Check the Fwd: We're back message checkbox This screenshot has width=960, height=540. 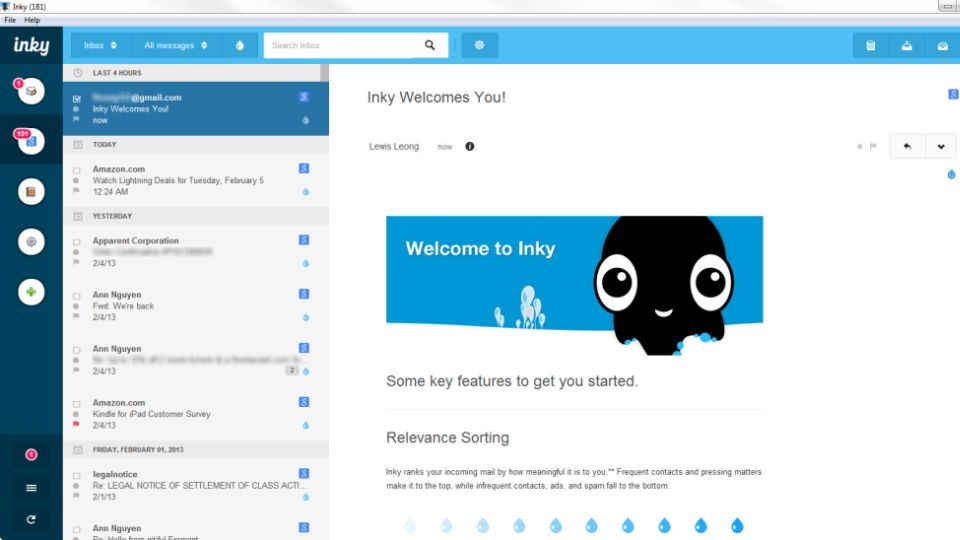[x=77, y=296]
